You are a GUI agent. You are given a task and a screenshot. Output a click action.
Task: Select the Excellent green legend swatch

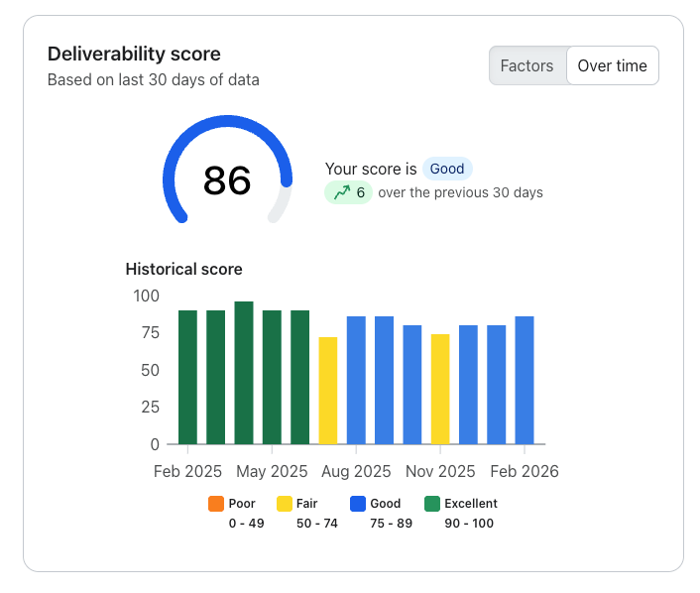[432, 504]
